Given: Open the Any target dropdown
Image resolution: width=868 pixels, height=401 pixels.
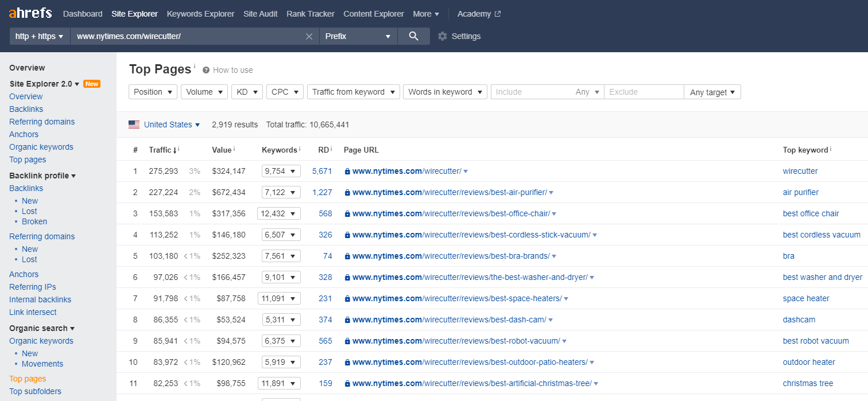Looking at the screenshot, I should (x=712, y=92).
